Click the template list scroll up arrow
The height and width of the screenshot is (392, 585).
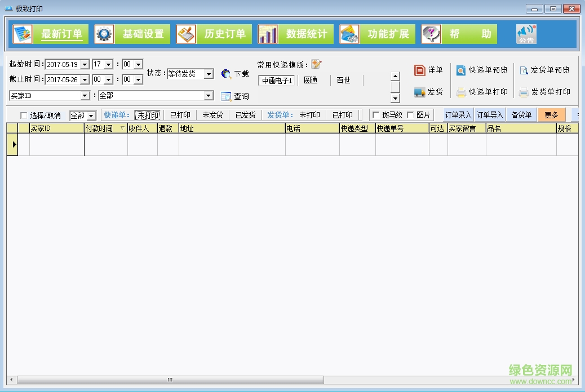(x=395, y=76)
